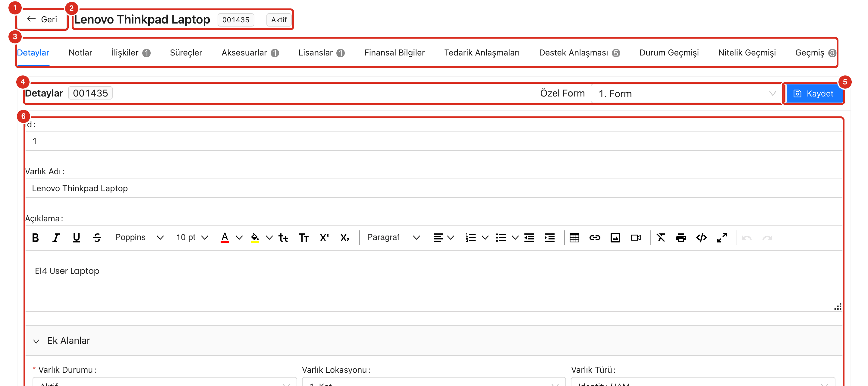Open the highlight color picker arrow
Image resolution: width=868 pixels, height=386 pixels.
(269, 238)
